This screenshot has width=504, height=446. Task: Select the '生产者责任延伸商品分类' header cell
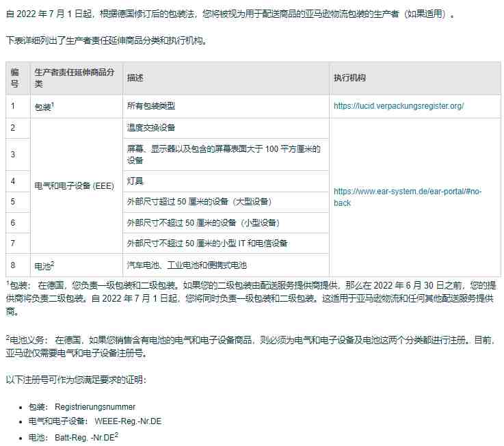click(x=77, y=78)
